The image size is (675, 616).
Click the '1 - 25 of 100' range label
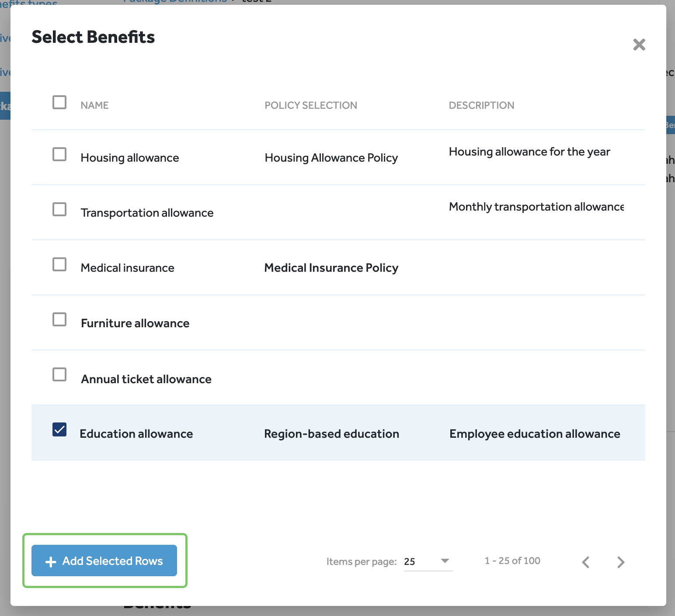pos(512,561)
